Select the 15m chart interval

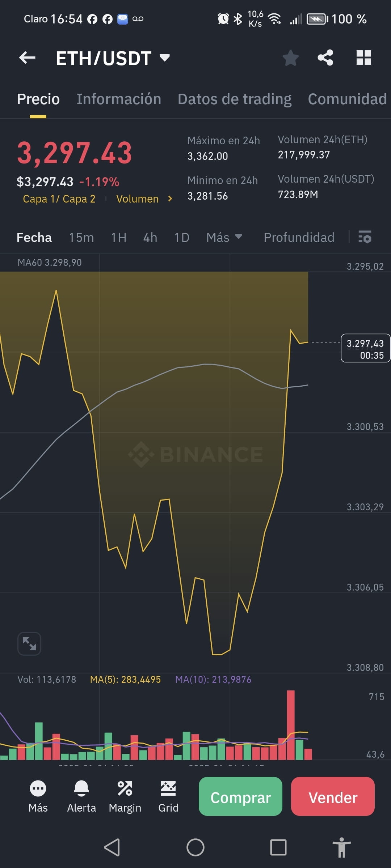point(81,237)
